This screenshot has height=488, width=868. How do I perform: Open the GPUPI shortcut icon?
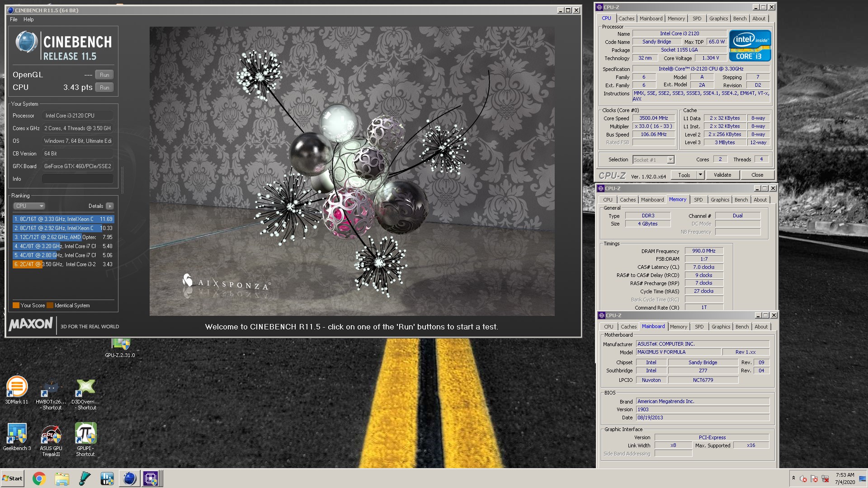(x=85, y=440)
